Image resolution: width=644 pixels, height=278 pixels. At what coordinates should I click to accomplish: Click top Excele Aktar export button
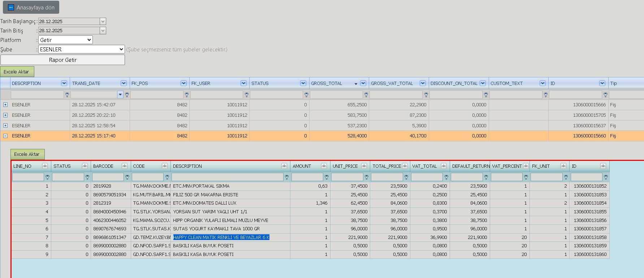point(17,72)
